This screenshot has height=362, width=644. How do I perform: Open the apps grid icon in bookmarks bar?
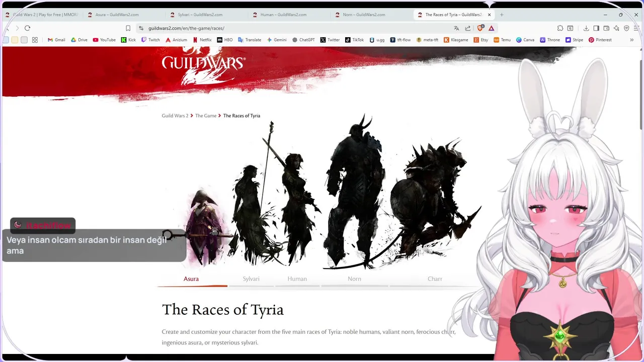(35, 40)
